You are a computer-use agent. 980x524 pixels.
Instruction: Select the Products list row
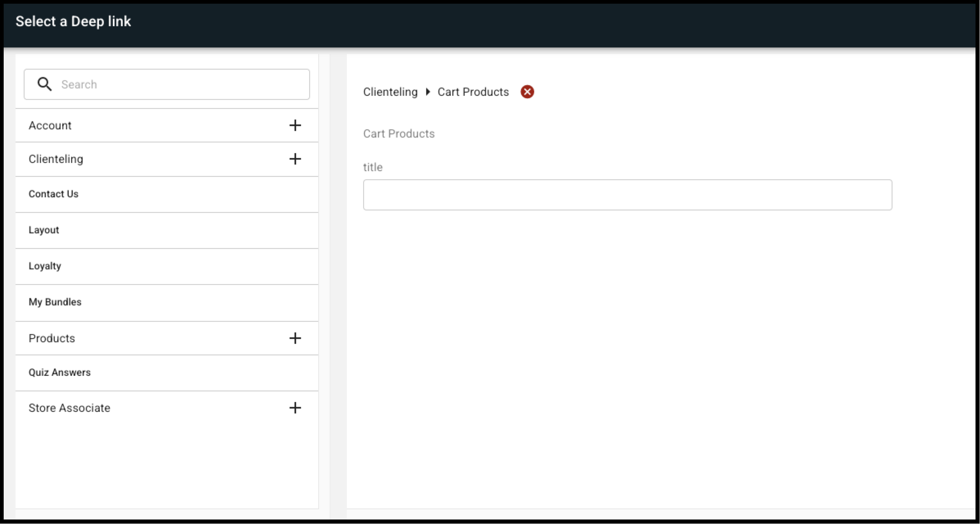[167, 339]
